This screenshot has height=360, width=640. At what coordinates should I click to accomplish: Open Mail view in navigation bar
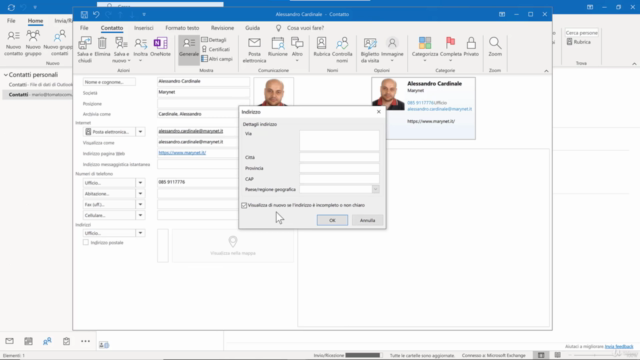pyautogui.click(x=9, y=341)
